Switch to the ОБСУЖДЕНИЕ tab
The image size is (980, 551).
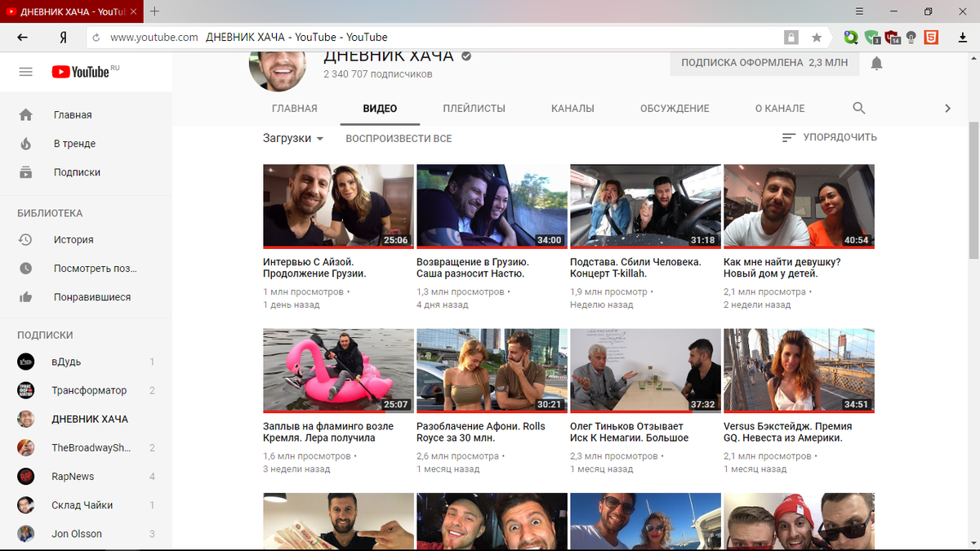click(x=675, y=109)
